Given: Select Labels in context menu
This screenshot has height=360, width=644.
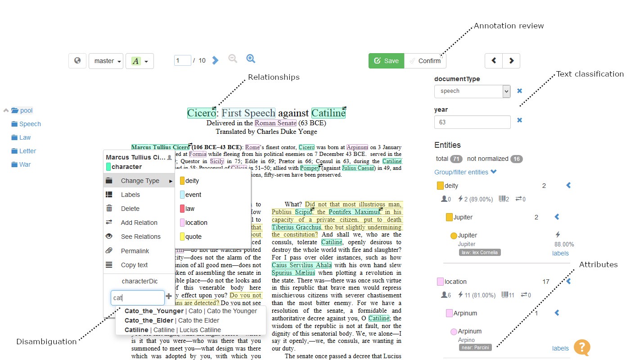Looking at the screenshot, I should point(139,195).
